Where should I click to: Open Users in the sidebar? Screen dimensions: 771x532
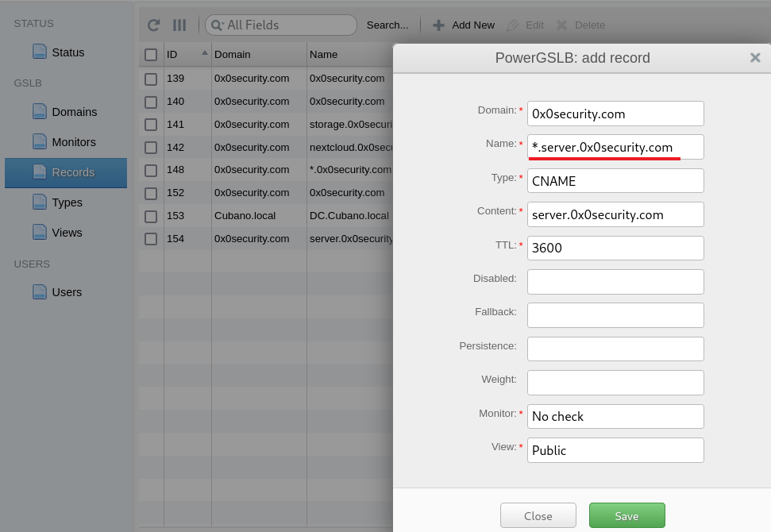67,292
